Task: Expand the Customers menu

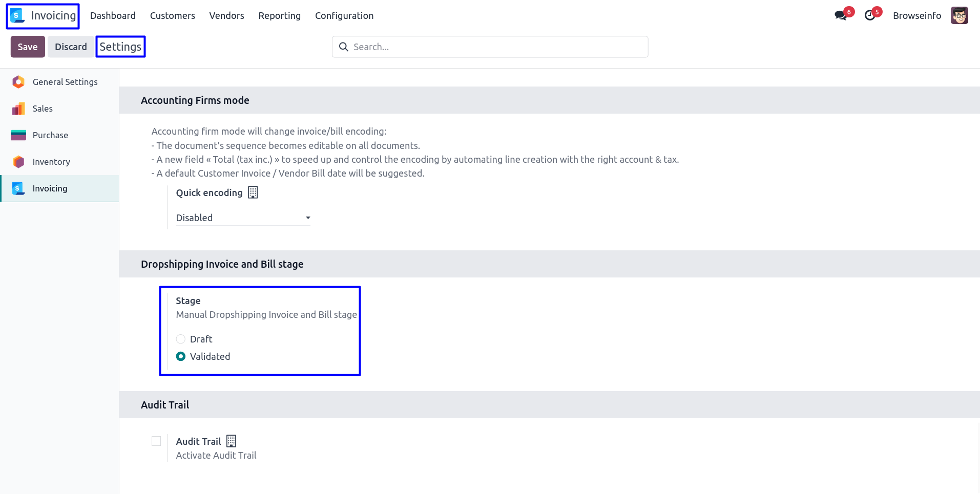Action: tap(172, 16)
